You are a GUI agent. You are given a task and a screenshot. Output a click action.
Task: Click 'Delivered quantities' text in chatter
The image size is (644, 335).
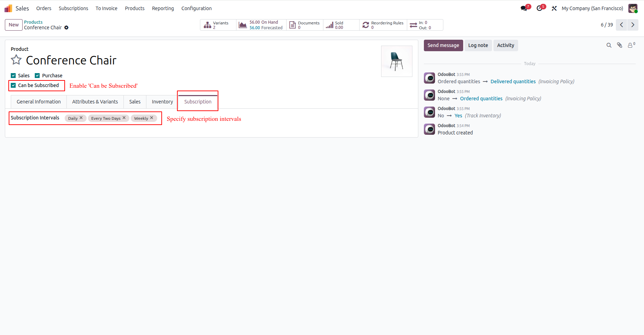(x=513, y=81)
